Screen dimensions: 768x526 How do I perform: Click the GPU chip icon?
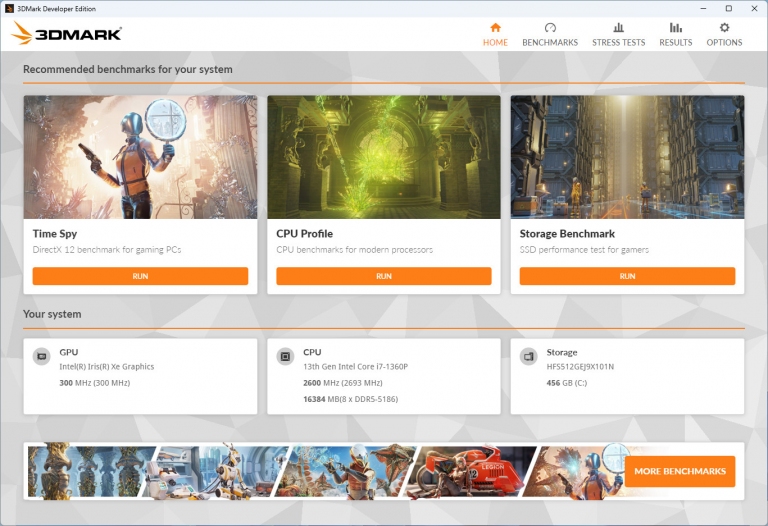(42, 356)
